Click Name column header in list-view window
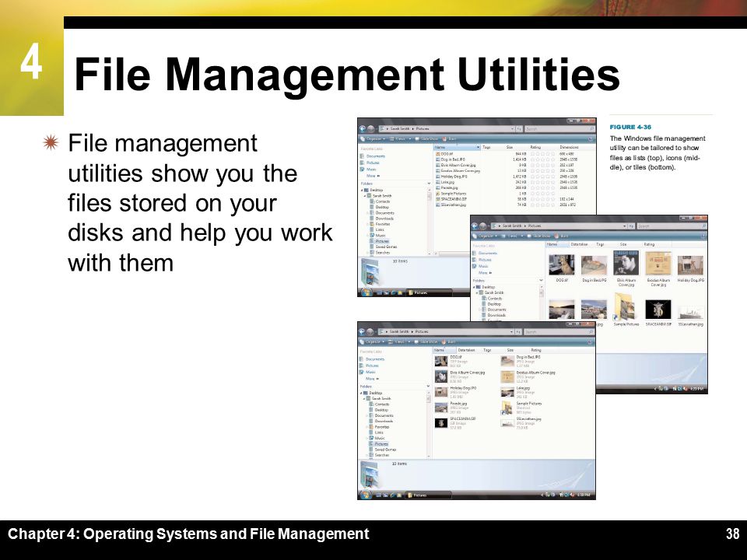The width and height of the screenshot is (747, 560). 458,148
